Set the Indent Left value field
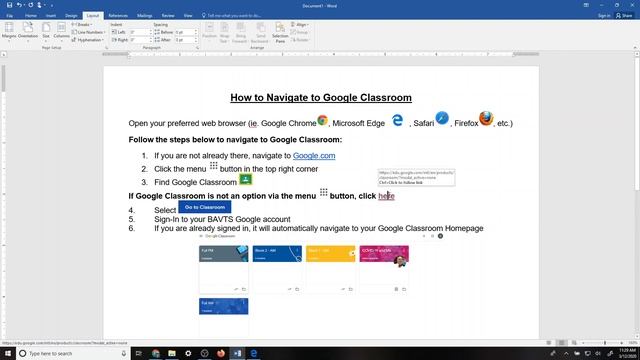This screenshot has width=640, height=360. click(141, 32)
